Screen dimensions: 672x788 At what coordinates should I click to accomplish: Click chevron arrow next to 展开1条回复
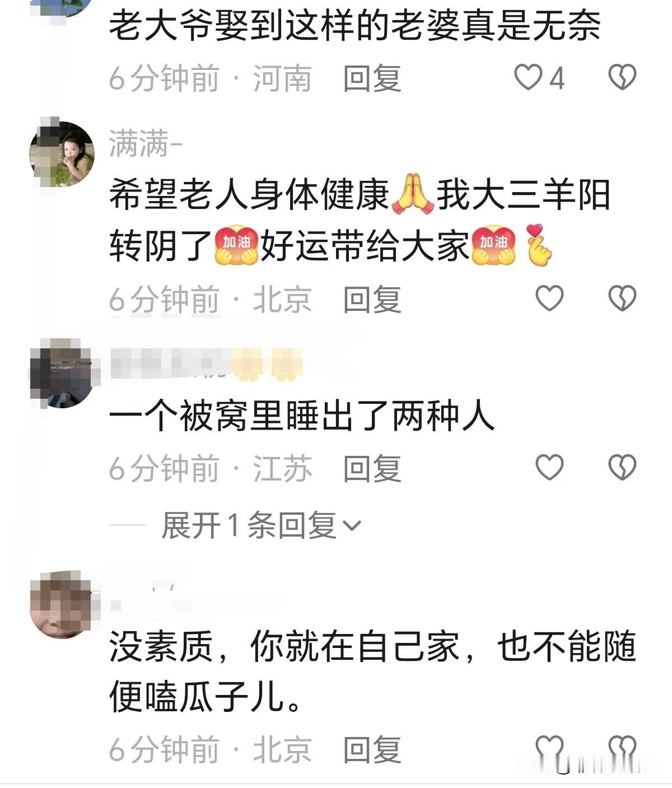352,526
